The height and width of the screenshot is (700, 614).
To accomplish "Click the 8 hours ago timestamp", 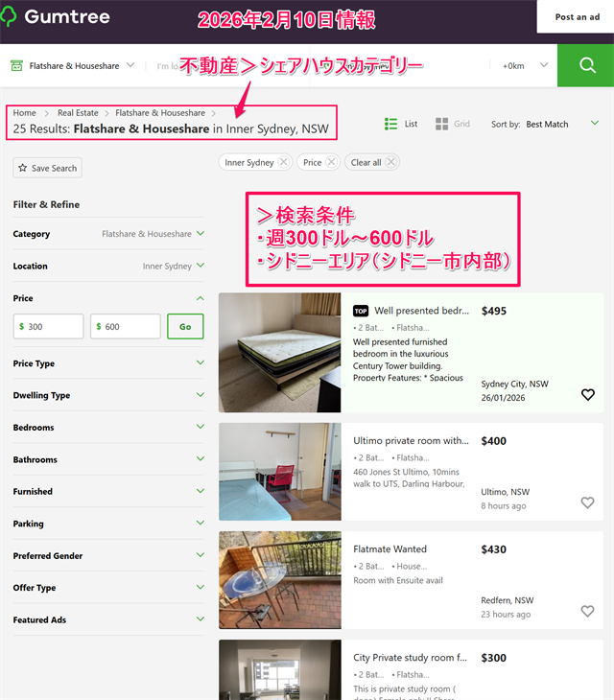I will 504,505.
